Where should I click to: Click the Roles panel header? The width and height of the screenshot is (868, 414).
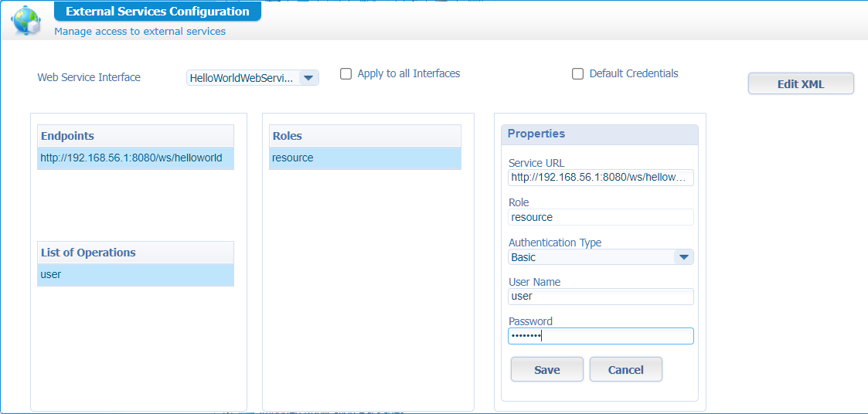(365, 136)
